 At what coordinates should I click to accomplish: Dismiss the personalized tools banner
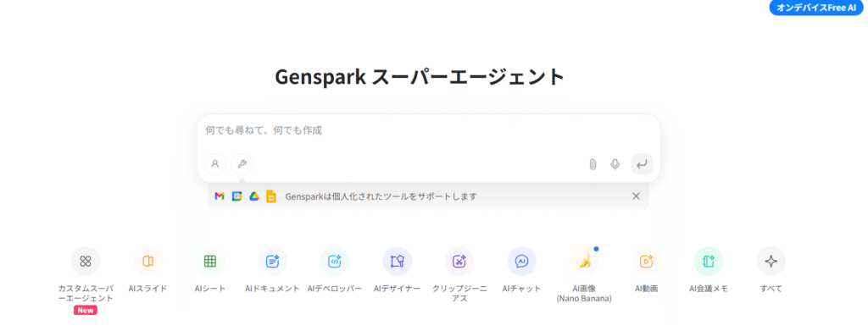pos(636,196)
